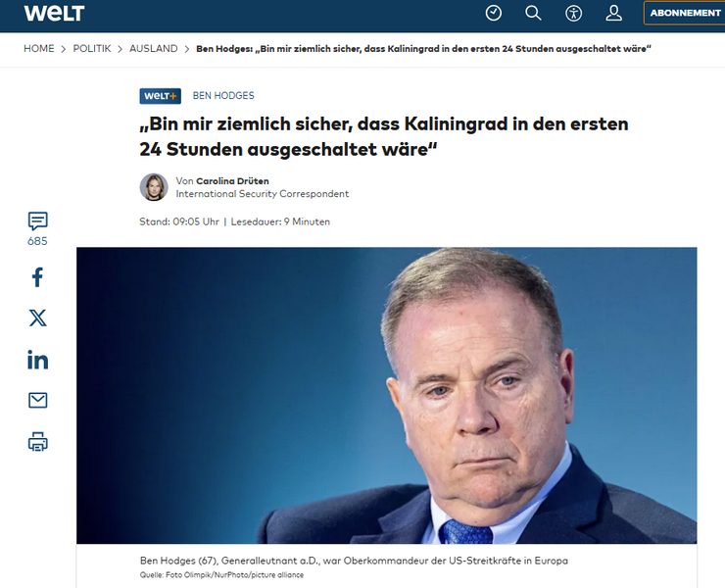Open the main Ben Hodges article photo
725x588 pixels.
click(x=387, y=395)
